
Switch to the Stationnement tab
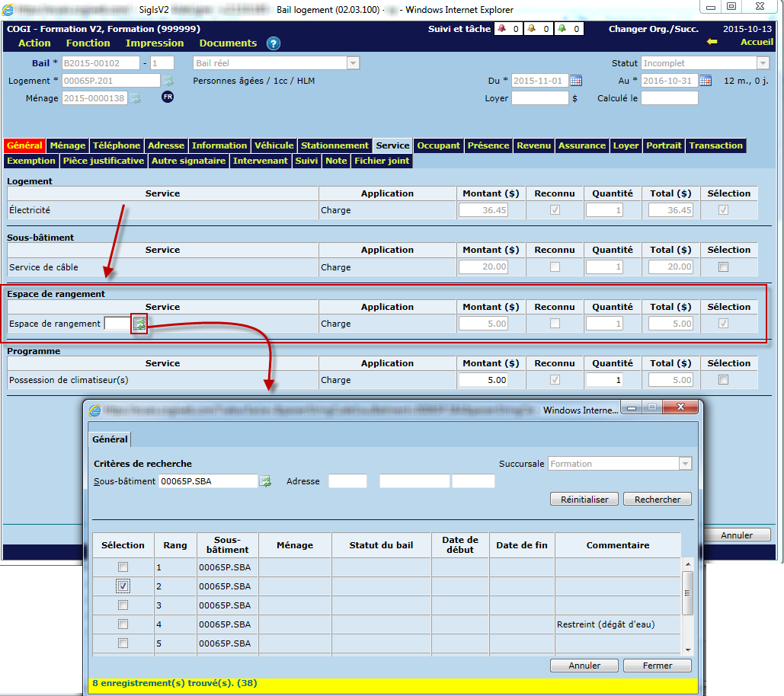click(x=334, y=145)
